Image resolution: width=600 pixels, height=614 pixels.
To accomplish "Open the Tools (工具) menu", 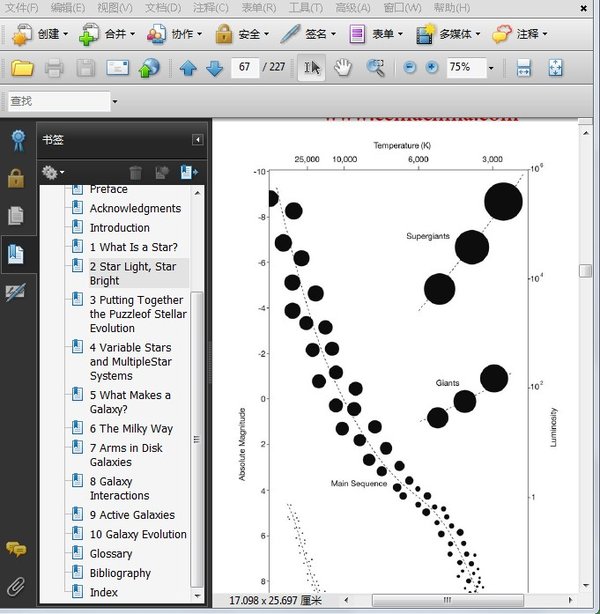I will 305,7.
